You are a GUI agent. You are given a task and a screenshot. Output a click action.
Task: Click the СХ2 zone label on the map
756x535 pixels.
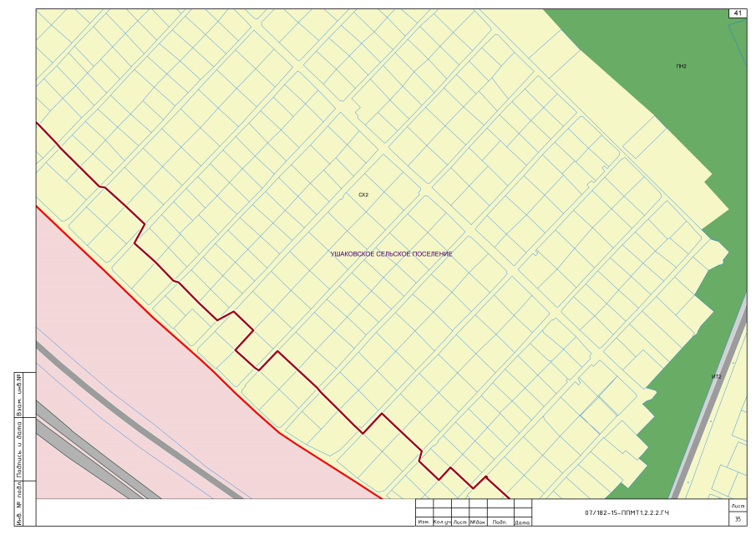click(363, 195)
